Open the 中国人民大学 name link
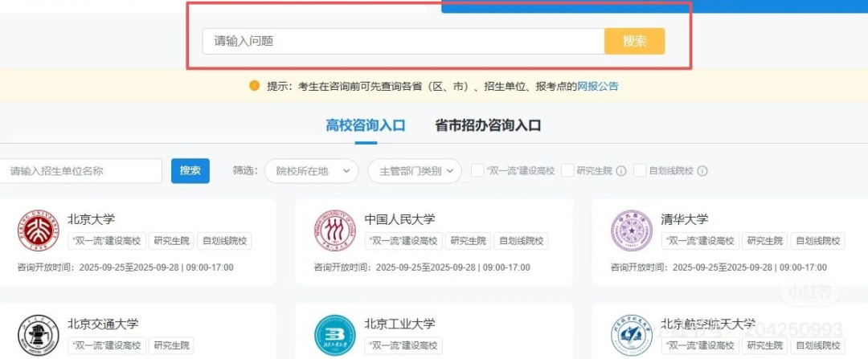868x359 pixels. 399,219
